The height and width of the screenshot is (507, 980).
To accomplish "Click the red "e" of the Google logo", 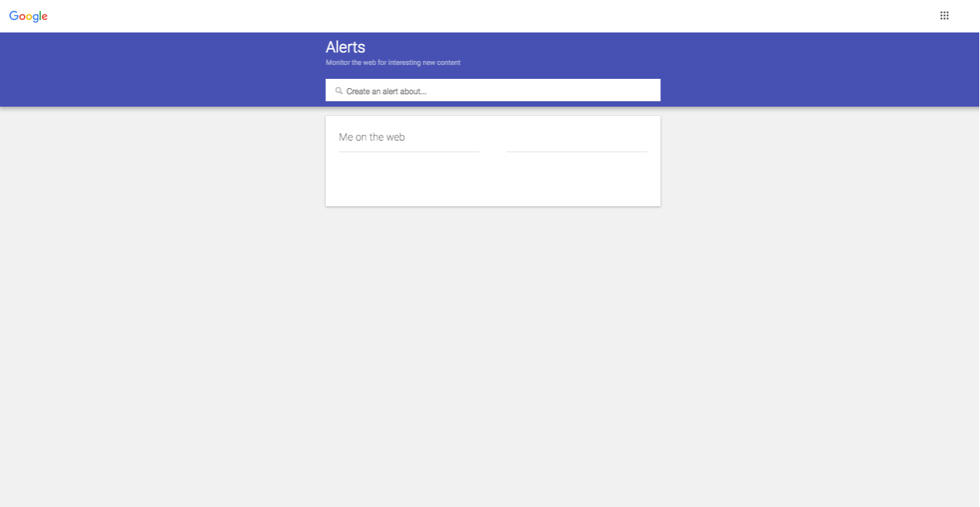I will tap(44, 17).
